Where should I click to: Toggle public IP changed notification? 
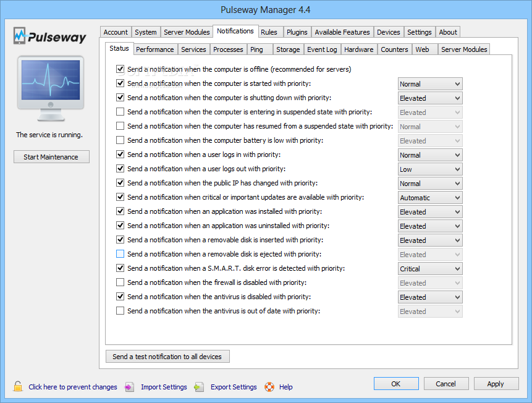120,183
